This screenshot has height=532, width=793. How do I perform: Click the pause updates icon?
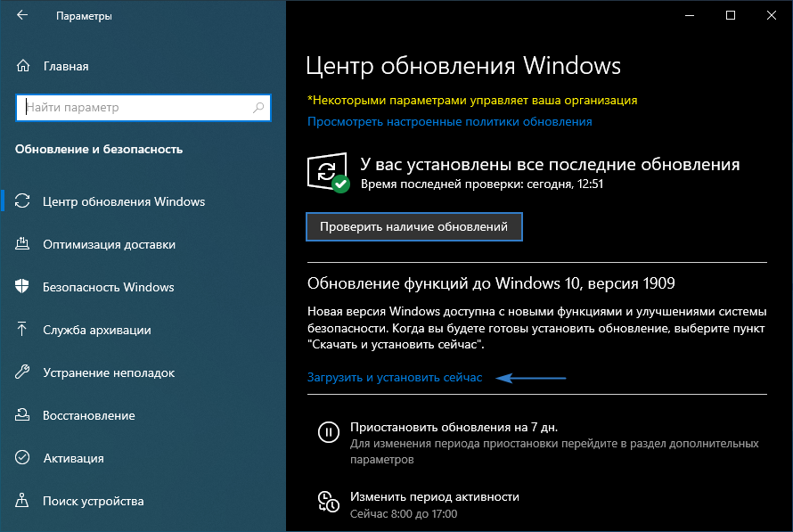point(329,432)
